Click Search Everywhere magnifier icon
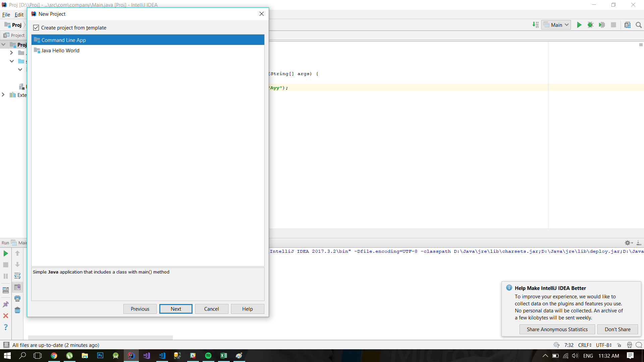Image resolution: width=644 pixels, height=362 pixels. point(639,25)
